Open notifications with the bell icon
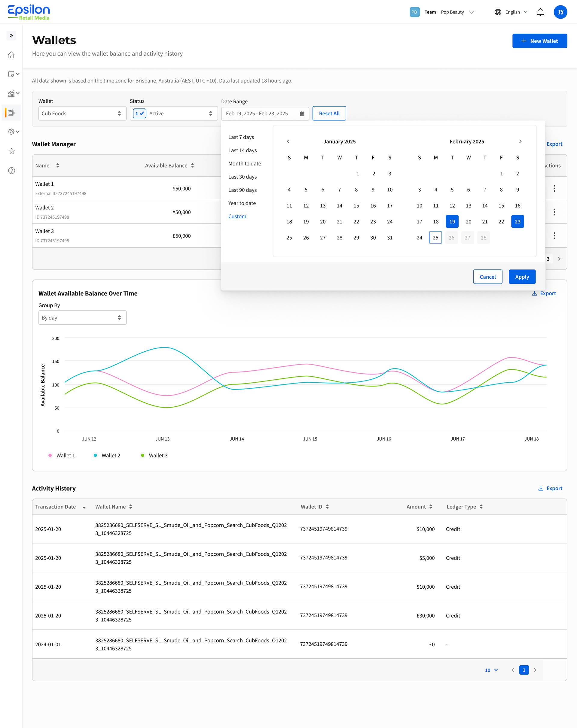 click(x=540, y=12)
